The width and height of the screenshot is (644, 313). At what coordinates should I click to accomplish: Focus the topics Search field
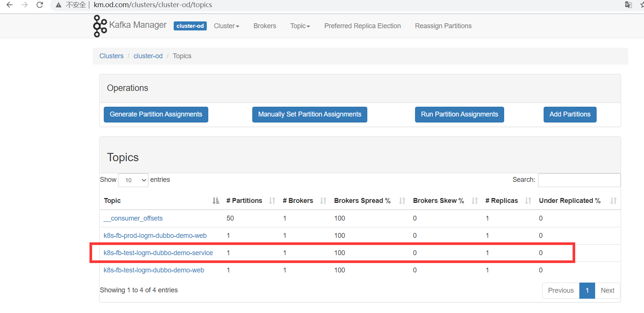pos(579,180)
